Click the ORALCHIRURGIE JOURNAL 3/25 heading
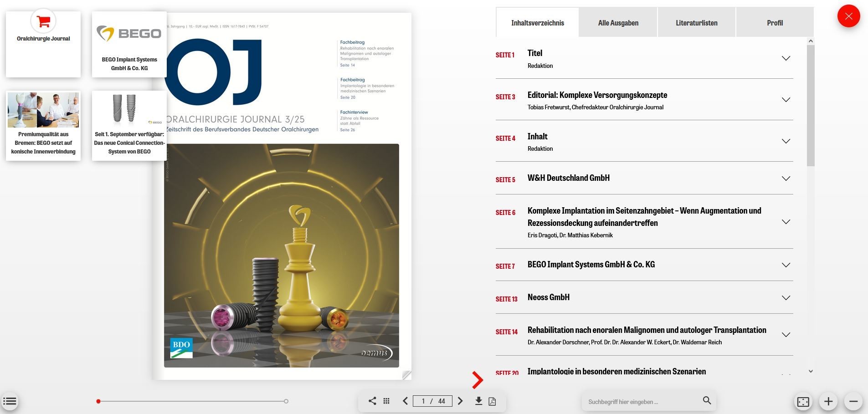The height and width of the screenshot is (414, 868). (236, 119)
